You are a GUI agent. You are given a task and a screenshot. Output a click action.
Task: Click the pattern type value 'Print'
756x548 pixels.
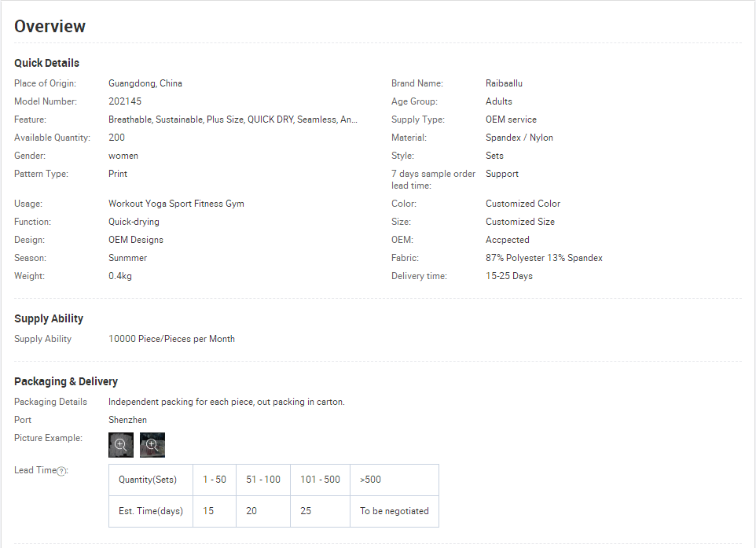(118, 174)
